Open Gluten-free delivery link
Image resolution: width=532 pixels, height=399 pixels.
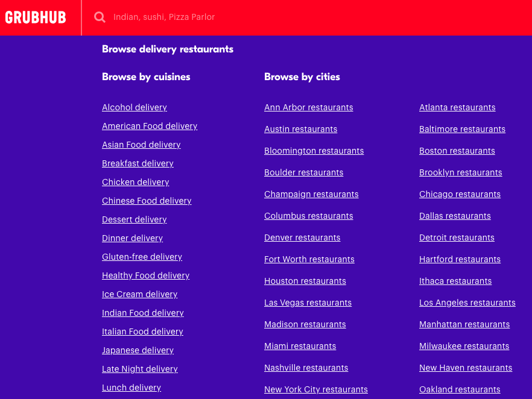click(x=142, y=257)
